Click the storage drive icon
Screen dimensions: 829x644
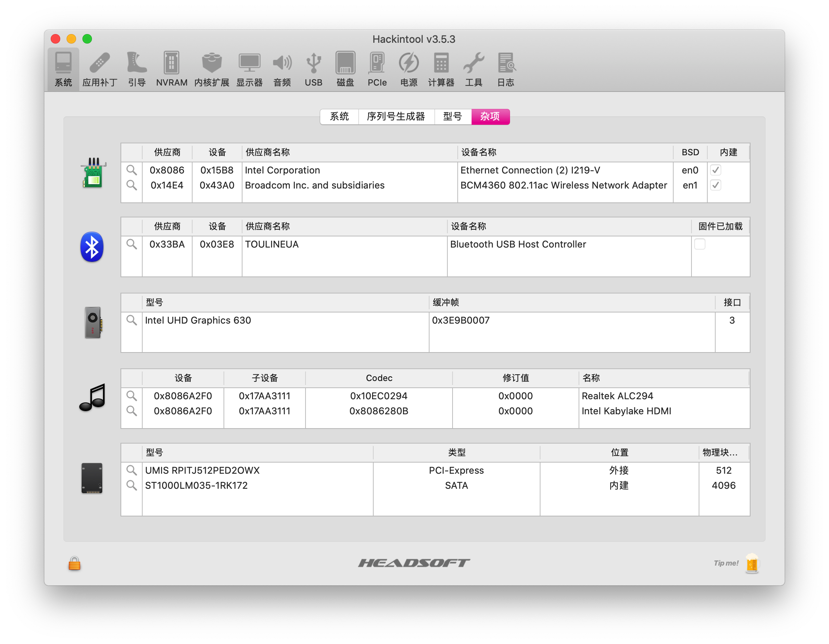[x=92, y=478]
